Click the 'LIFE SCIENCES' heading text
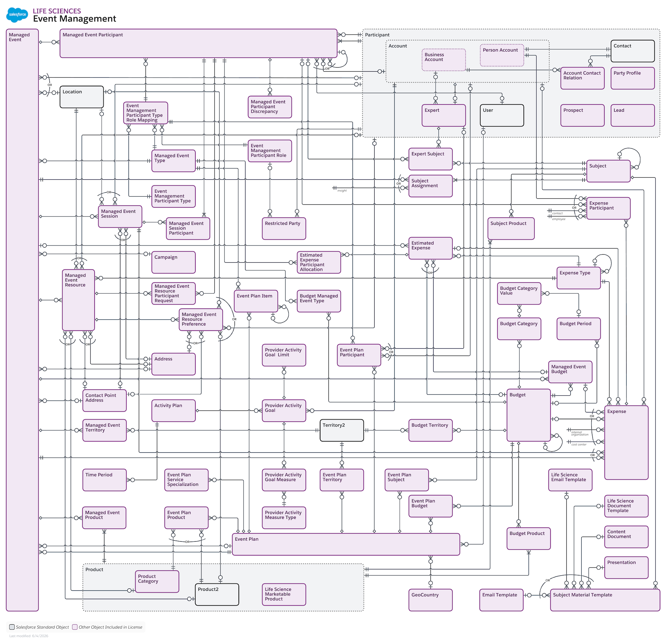Viewport: 669px width, 644px height. point(57,11)
